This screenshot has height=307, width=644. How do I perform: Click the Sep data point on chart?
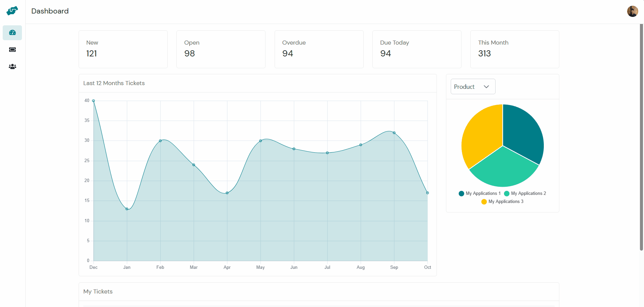tap(394, 133)
